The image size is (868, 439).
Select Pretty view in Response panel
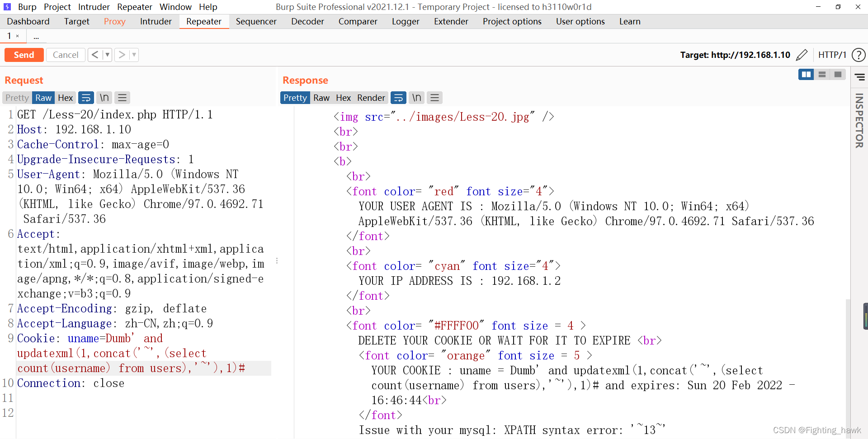(295, 98)
